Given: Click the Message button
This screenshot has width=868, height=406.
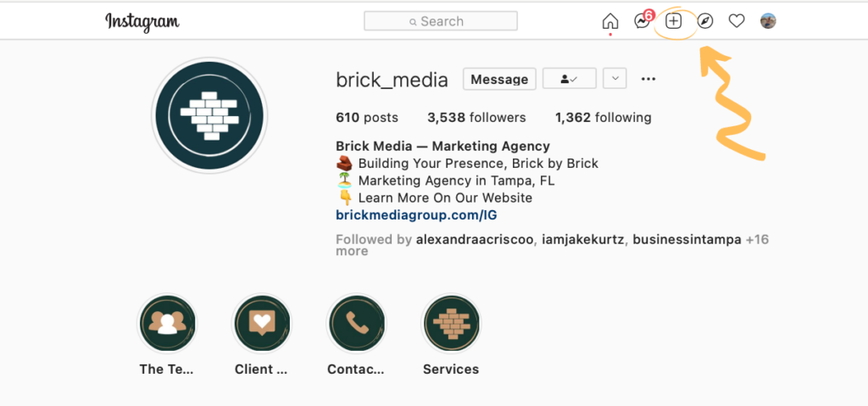Looking at the screenshot, I should pyautogui.click(x=499, y=79).
